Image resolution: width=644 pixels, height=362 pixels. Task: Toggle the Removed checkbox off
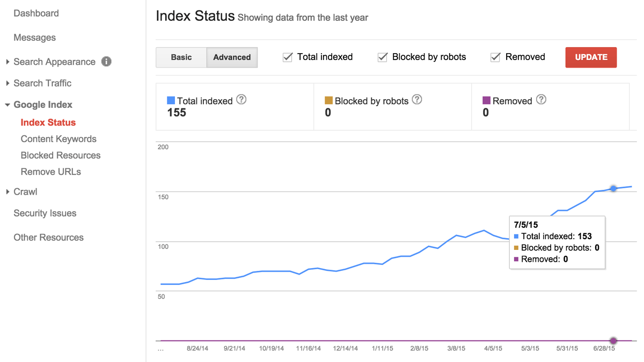(x=495, y=57)
